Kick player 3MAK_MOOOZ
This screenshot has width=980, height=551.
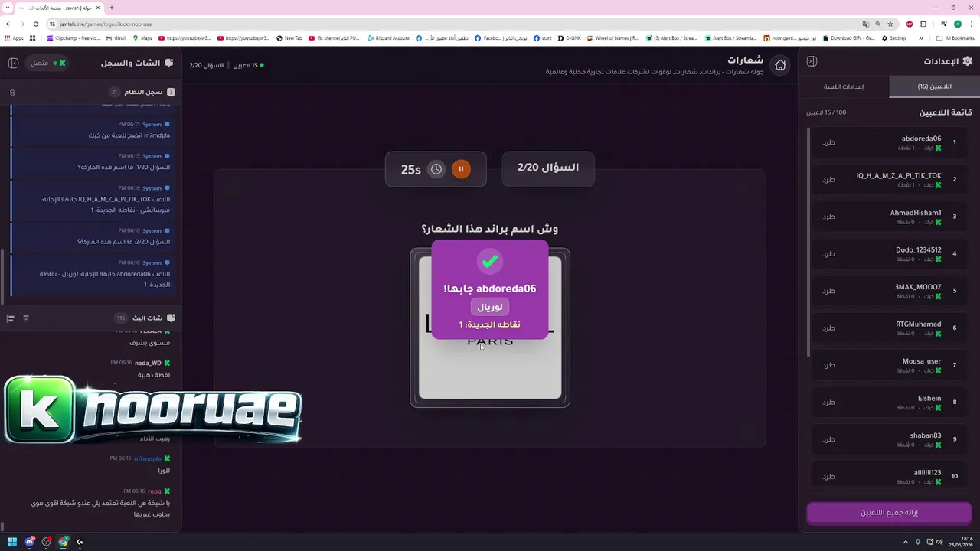point(828,291)
